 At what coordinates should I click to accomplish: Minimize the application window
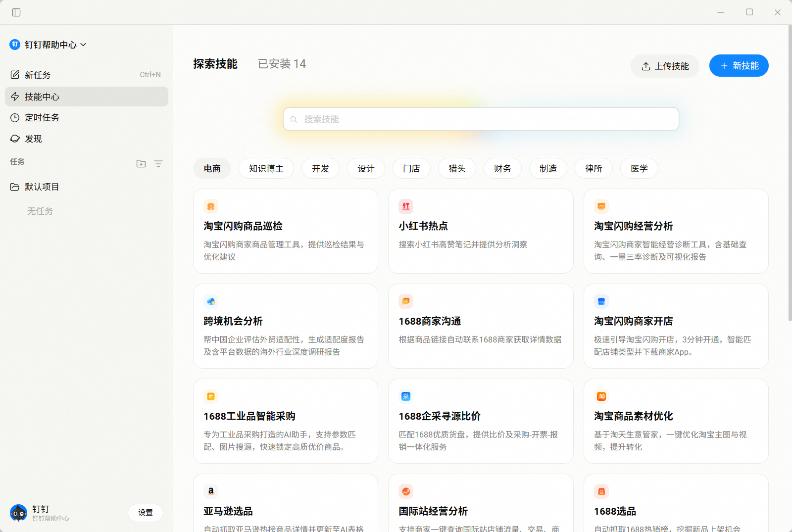coord(721,12)
